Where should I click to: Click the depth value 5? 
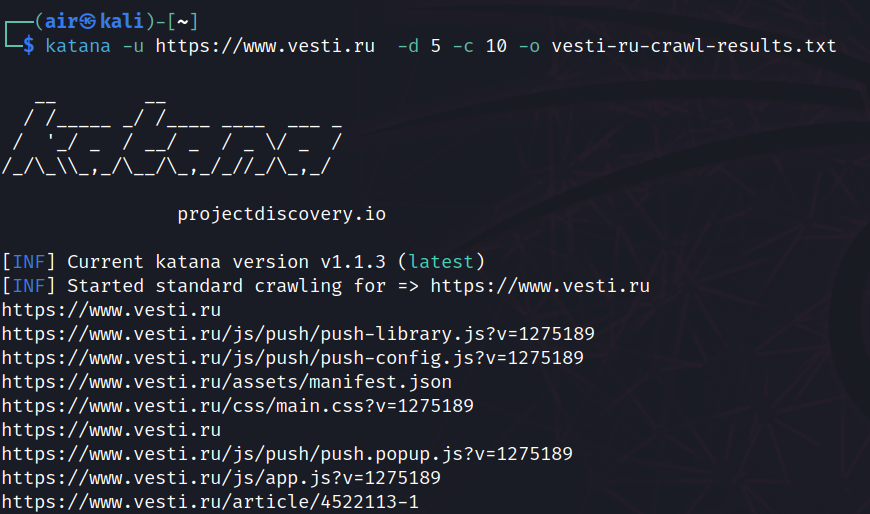[436, 46]
